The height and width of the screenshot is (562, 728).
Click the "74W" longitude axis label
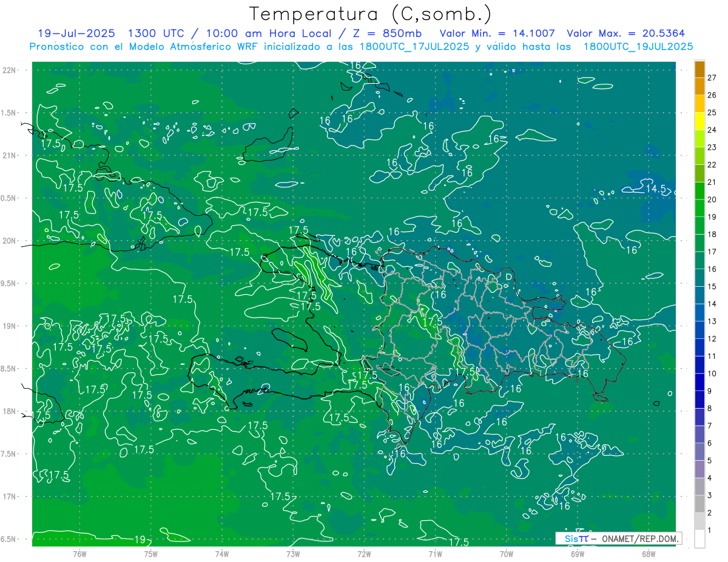coord(222,554)
